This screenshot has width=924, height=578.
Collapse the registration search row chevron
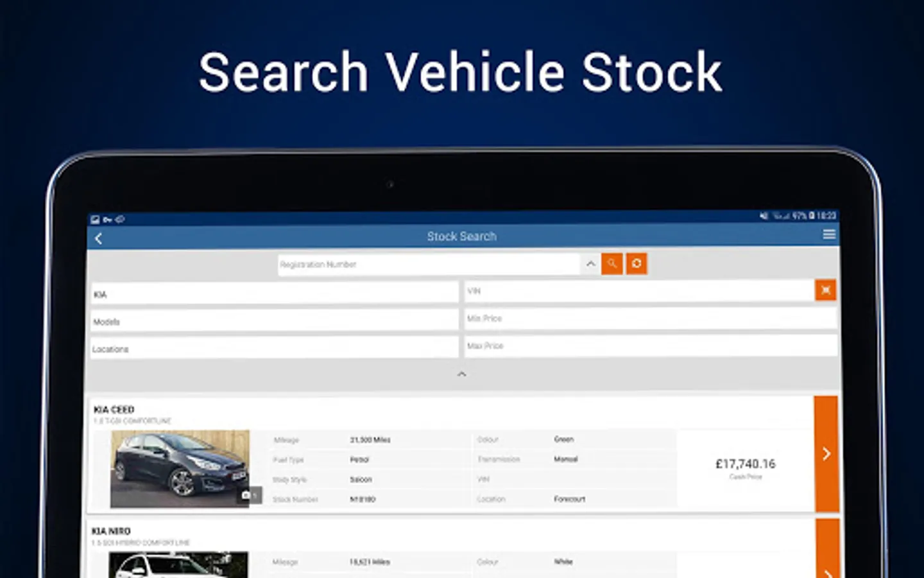[x=591, y=263]
